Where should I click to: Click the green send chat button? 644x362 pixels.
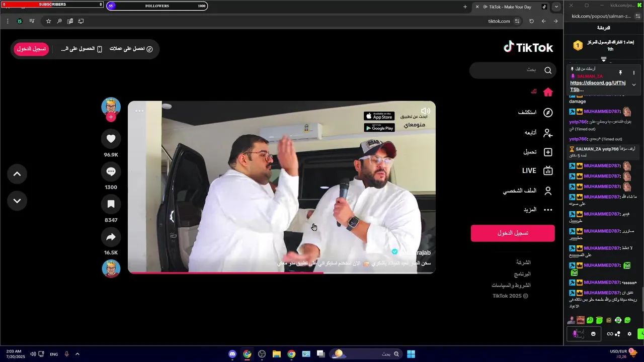tap(640, 334)
